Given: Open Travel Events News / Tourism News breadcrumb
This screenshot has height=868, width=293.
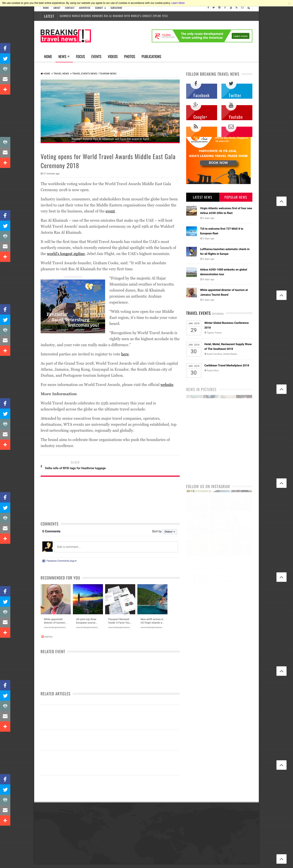Looking at the screenshot, I should 94,74.
